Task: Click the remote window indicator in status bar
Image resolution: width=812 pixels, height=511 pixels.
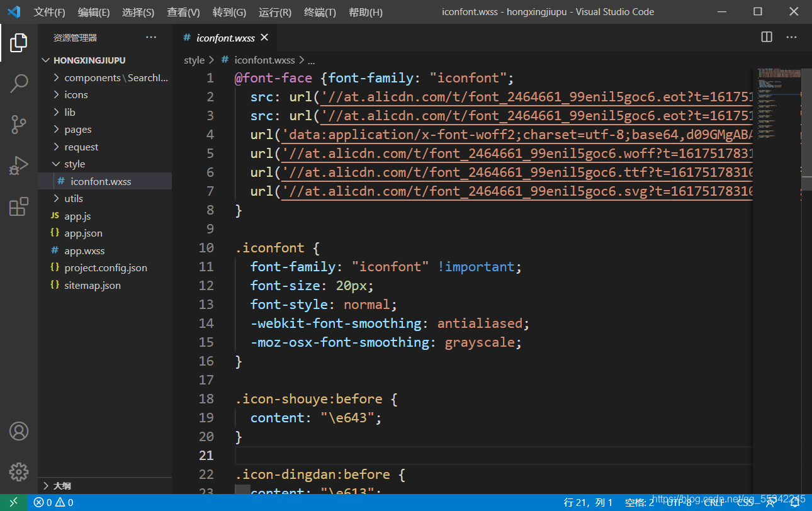Action: [13, 502]
